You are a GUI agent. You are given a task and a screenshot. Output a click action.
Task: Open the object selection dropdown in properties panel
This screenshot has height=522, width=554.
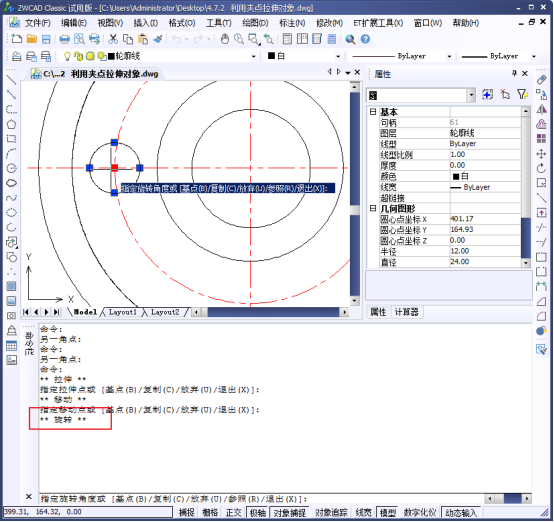pyautogui.click(x=471, y=95)
